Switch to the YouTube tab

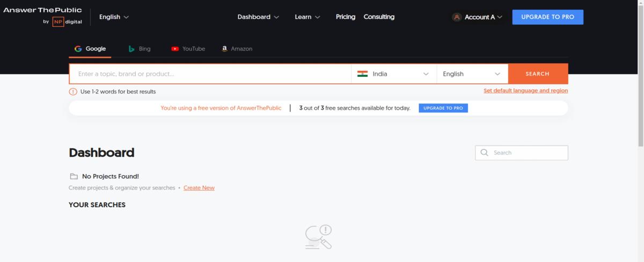(188, 48)
